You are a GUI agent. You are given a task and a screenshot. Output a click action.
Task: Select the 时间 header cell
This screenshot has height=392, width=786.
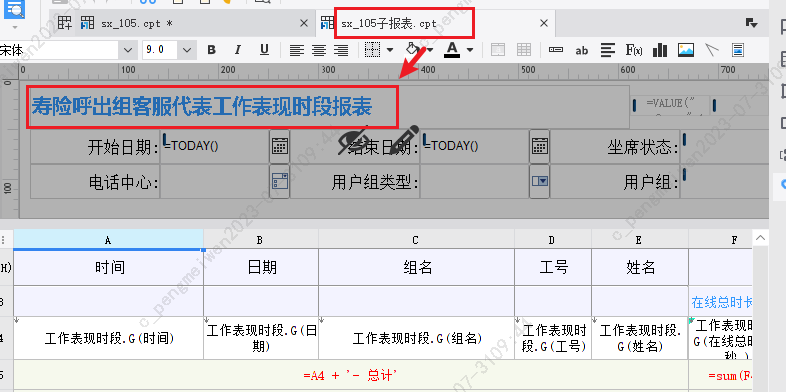[109, 267]
